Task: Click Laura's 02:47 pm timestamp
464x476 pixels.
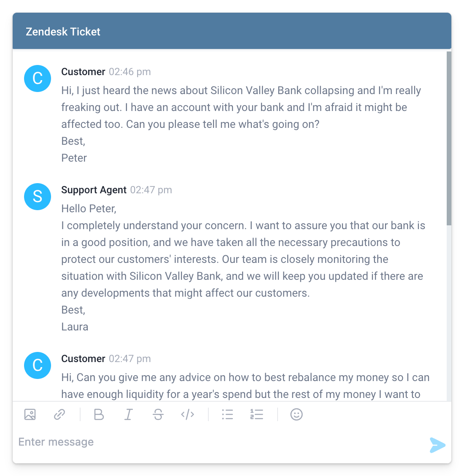Action: tap(151, 190)
